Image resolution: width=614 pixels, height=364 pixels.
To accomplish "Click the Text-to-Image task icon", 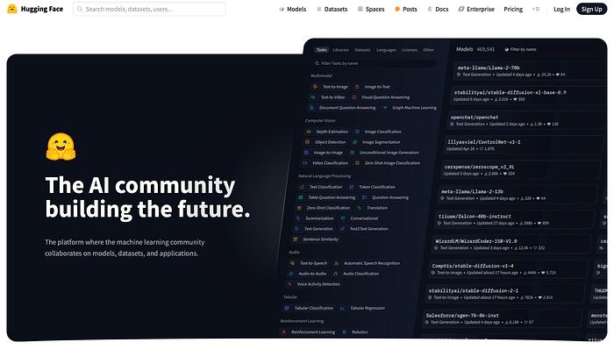I will pyautogui.click(x=315, y=87).
